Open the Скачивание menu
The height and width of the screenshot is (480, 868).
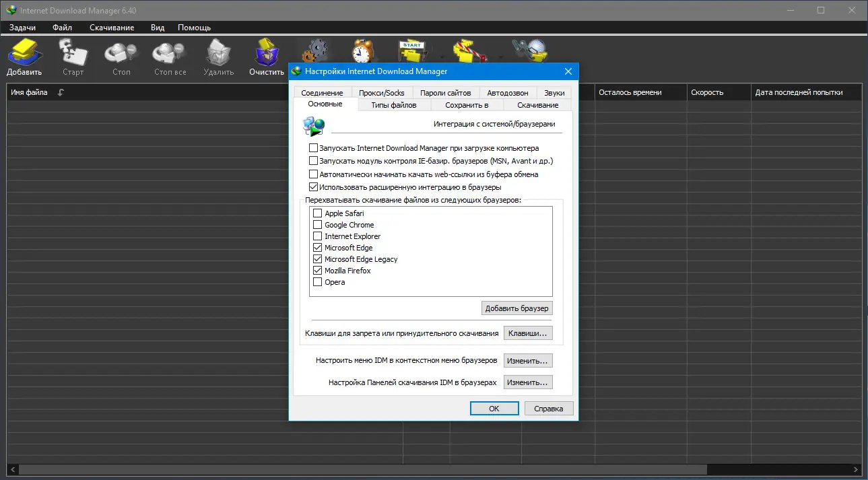(112, 28)
